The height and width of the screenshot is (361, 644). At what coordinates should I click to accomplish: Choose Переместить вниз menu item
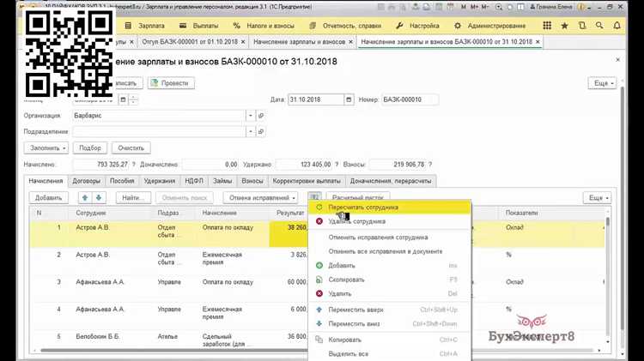pos(389,323)
